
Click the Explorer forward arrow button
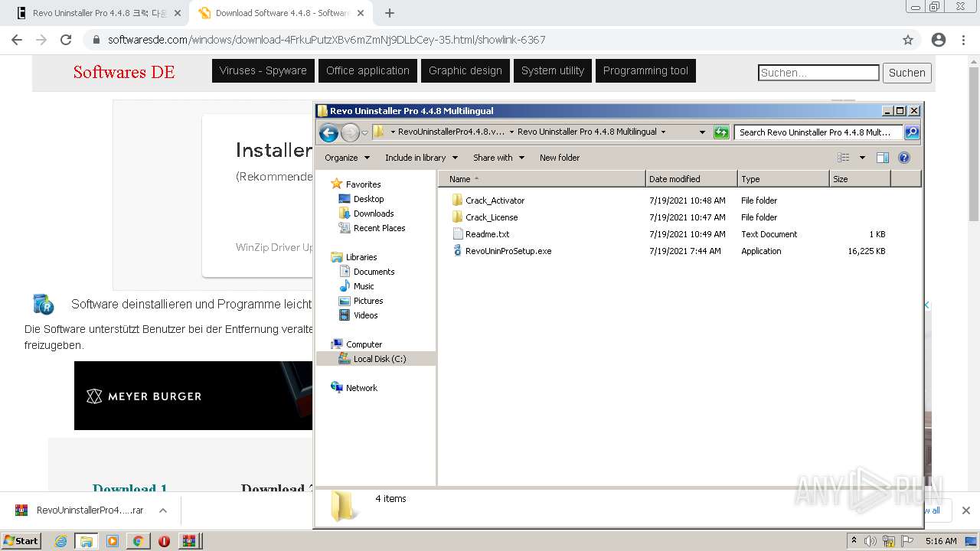[x=350, y=132]
